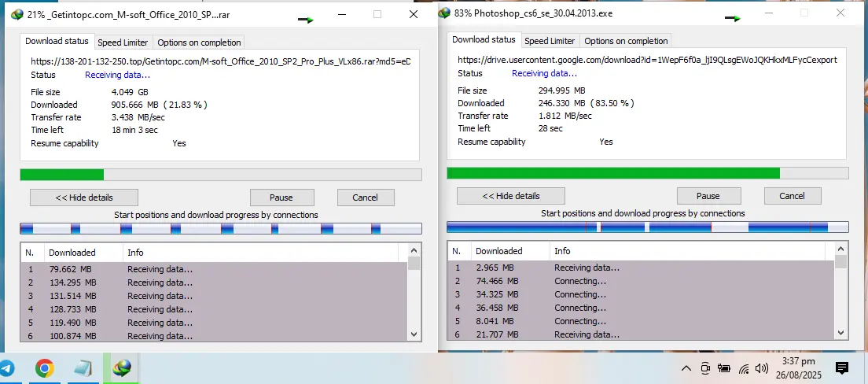Image resolution: width=868 pixels, height=384 pixels.
Task: Show hidden system tray icons
Action: tap(686, 368)
